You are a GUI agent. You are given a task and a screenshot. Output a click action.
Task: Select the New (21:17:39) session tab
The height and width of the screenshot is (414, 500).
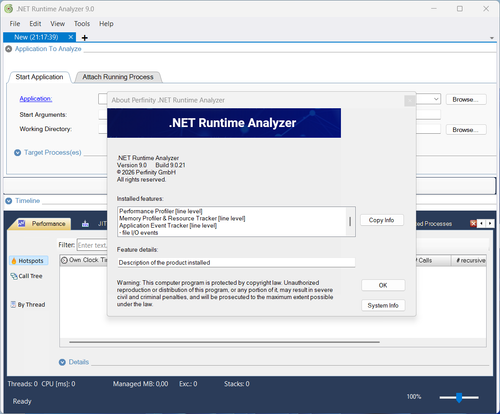tap(36, 37)
